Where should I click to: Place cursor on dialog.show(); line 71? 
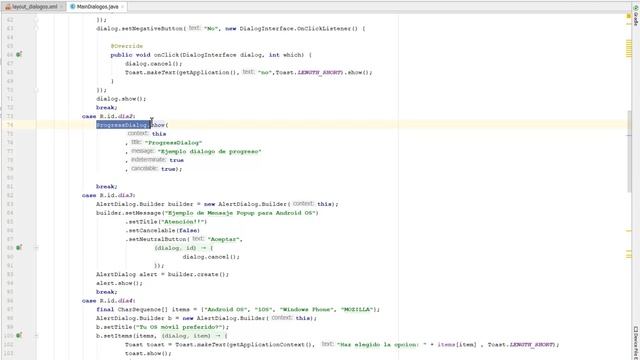121,99
